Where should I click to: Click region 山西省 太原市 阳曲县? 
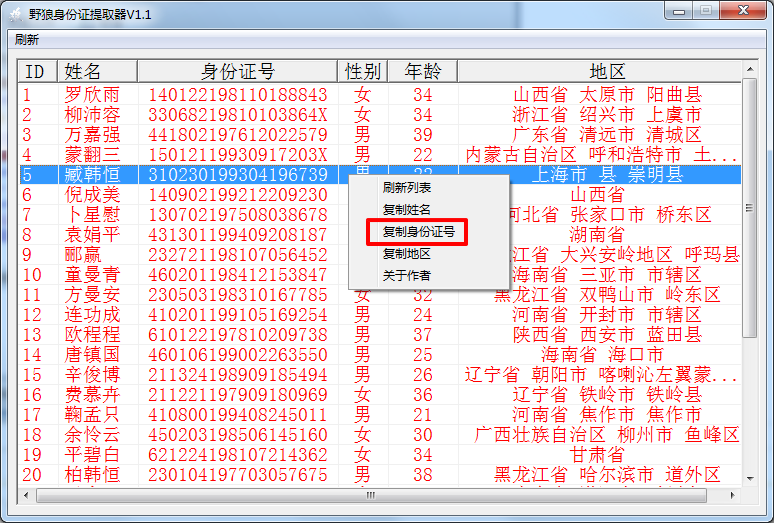[607, 95]
